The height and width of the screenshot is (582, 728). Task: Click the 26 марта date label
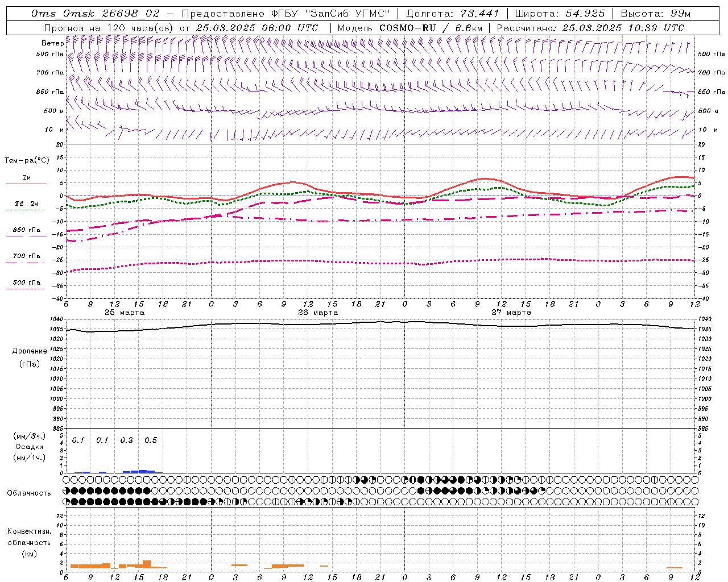(x=318, y=313)
